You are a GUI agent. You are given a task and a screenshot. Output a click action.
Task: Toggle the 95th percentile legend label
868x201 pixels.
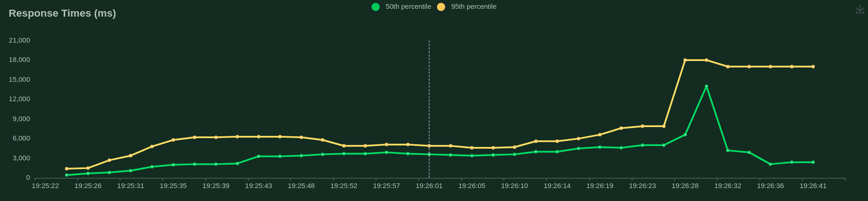click(x=474, y=6)
